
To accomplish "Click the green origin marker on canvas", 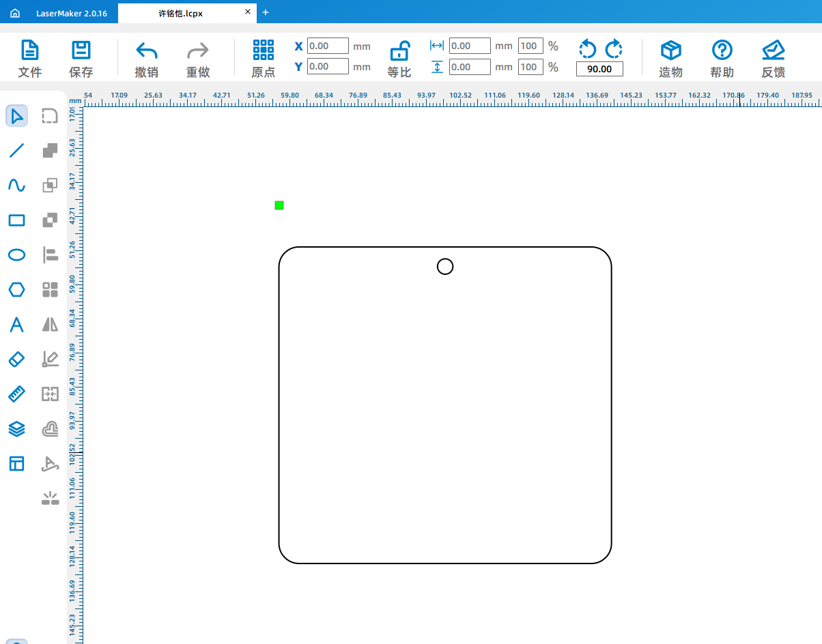I will [279, 205].
